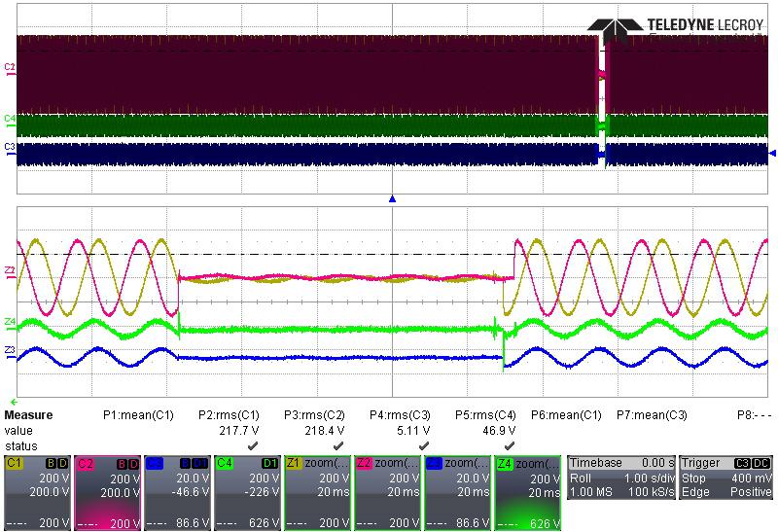Click the P5:rms(C4) status checkmark
Image resolution: width=778 pixels, height=532 pixels.
509,444
